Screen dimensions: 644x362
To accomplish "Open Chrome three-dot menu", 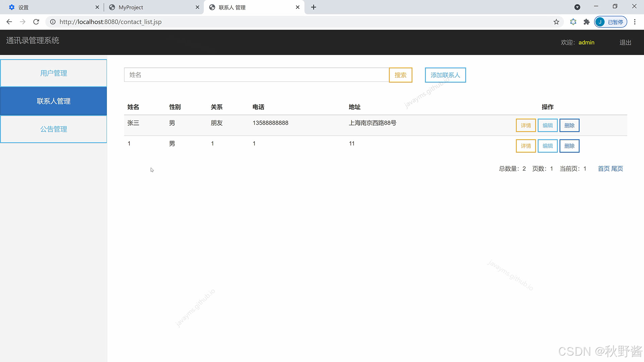I will point(635,22).
